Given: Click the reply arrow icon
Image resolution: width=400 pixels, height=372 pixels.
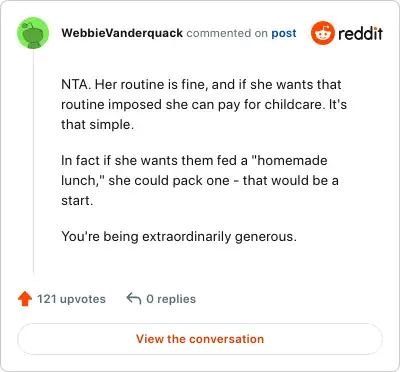Looking at the screenshot, I should coord(134,298).
